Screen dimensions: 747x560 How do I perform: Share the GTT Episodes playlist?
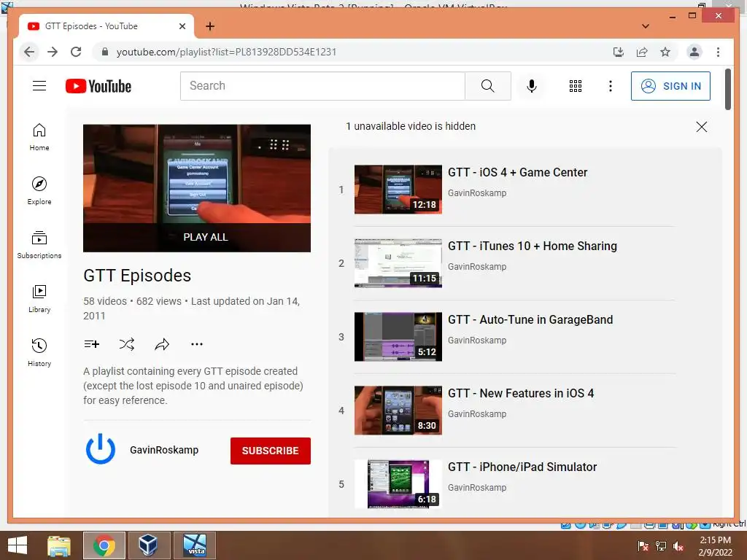[x=162, y=344]
